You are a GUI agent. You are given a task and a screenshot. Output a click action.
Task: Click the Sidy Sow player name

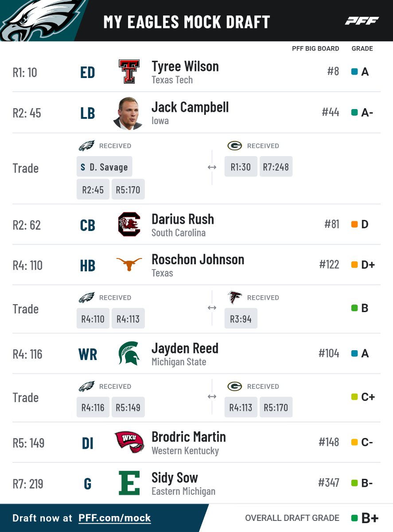175,477
